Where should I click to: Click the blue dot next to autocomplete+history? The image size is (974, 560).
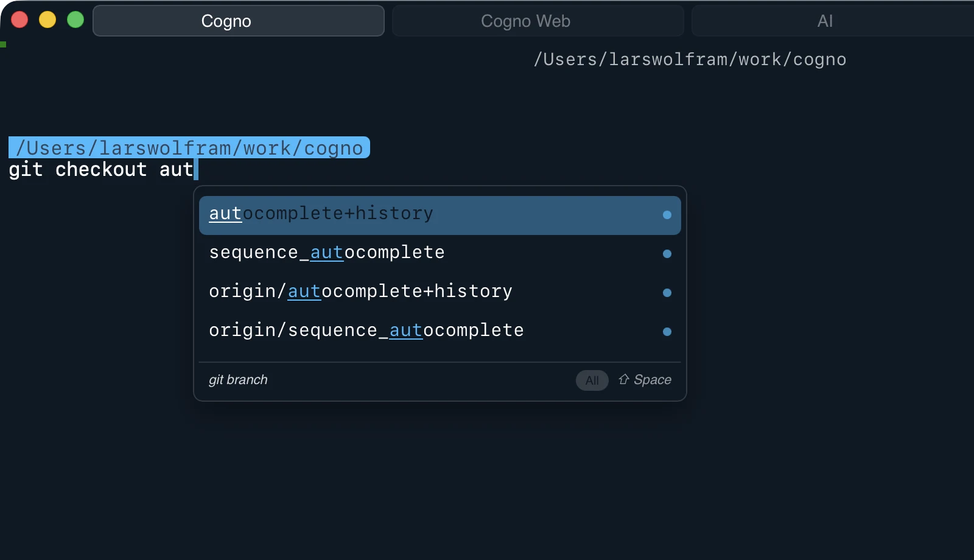[x=667, y=215]
